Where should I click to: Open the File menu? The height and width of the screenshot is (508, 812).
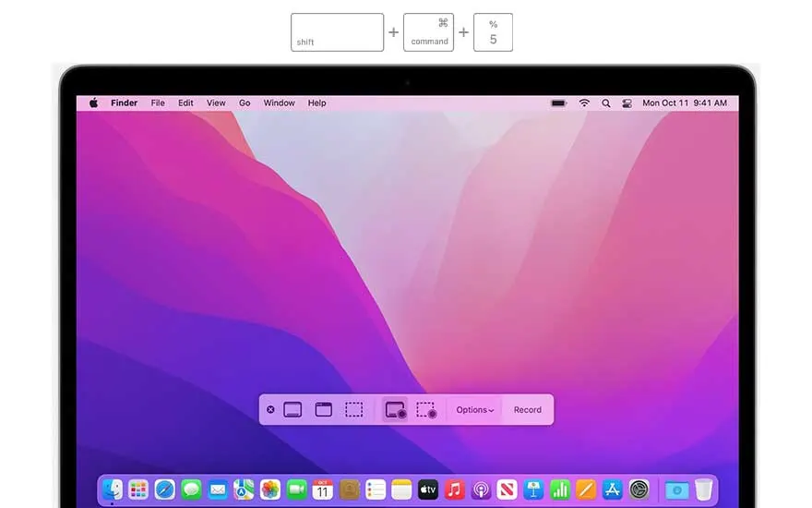[158, 103]
